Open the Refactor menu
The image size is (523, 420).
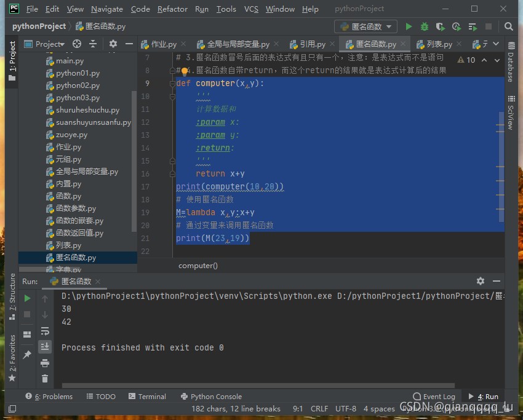point(172,9)
